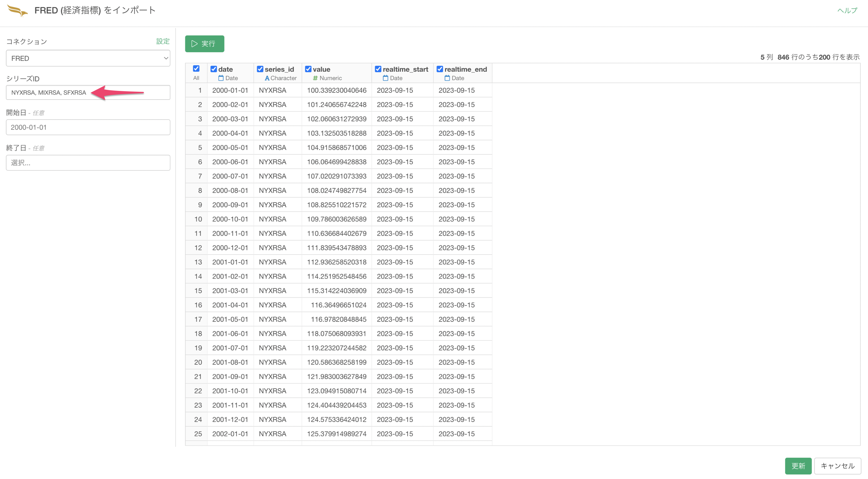Select date cell 2000-02-01
This screenshot has width=868, height=479.
(x=230, y=105)
